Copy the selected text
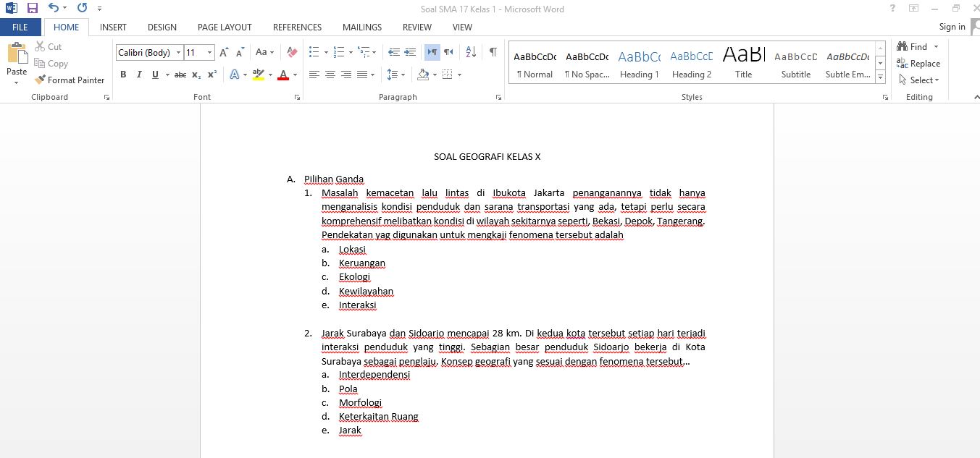This screenshot has width=980, height=458. pyautogui.click(x=51, y=64)
